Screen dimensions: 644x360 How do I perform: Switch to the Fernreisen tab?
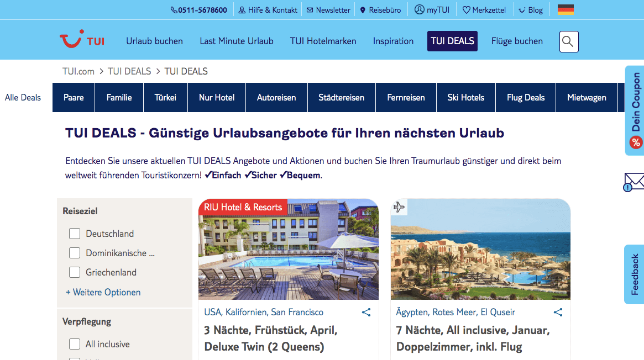pos(406,98)
